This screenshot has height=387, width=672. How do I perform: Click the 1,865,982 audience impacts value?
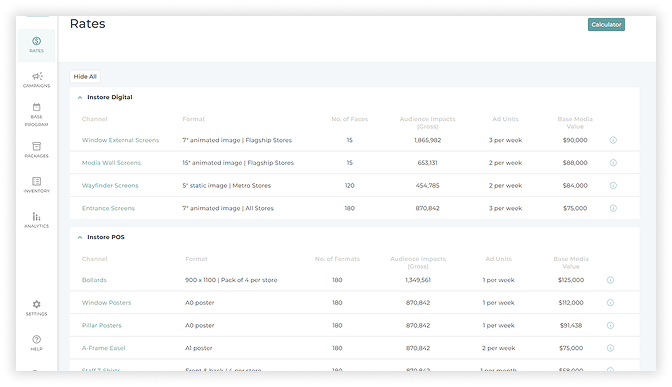427,140
